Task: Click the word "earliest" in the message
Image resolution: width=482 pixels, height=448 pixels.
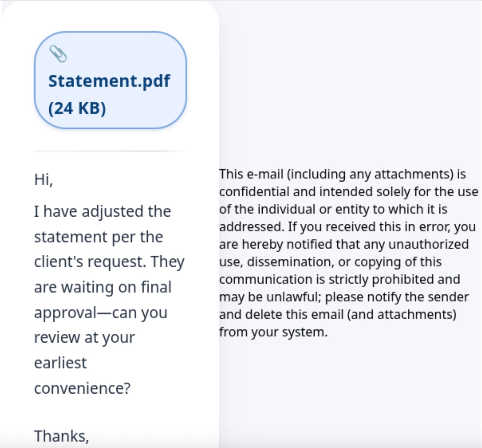Action: coord(61,363)
